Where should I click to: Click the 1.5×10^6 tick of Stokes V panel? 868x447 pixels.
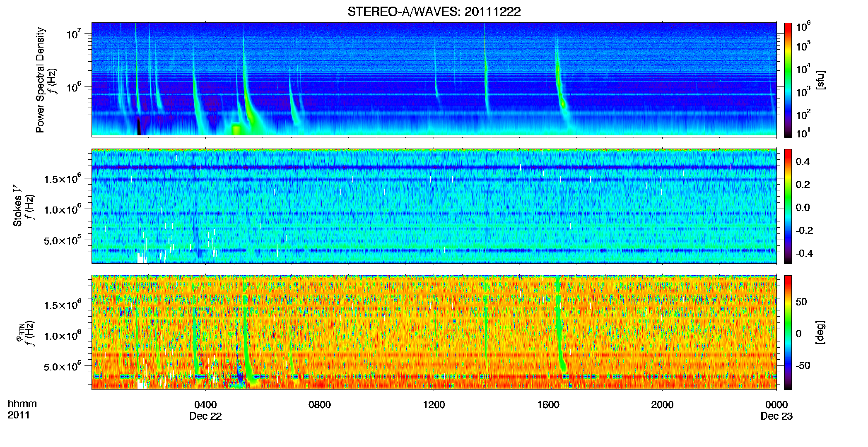[63, 178]
